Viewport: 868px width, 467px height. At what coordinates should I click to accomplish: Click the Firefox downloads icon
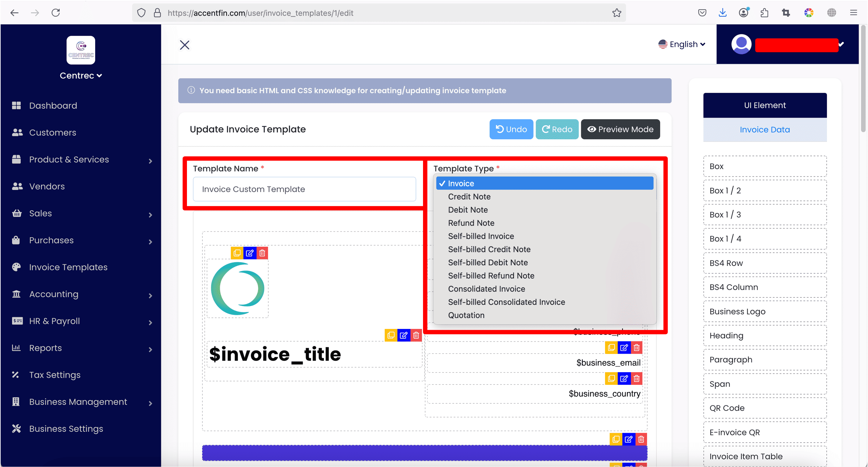(x=722, y=13)
